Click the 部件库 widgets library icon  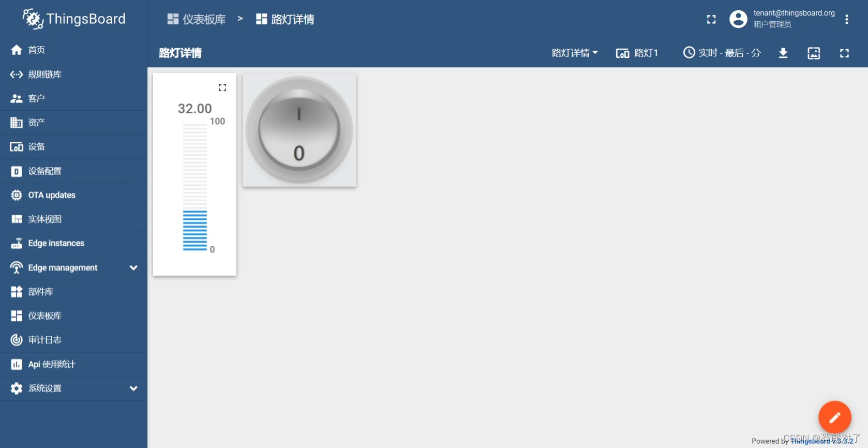pos(17,292)
